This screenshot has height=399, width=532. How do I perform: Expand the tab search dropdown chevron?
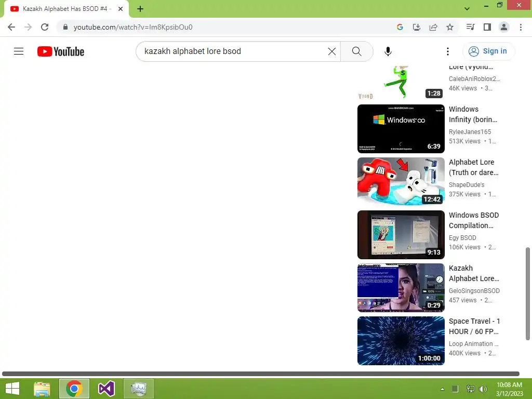point(467,9)
